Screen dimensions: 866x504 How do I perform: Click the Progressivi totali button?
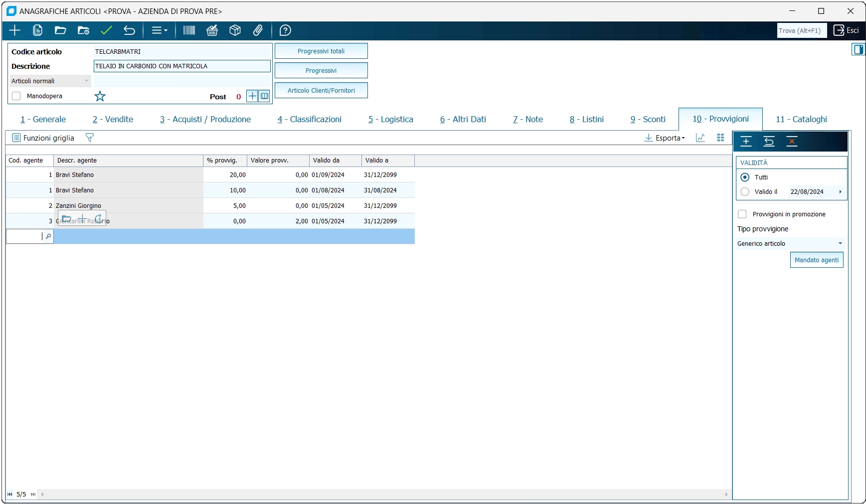click(x=321, y=51)
